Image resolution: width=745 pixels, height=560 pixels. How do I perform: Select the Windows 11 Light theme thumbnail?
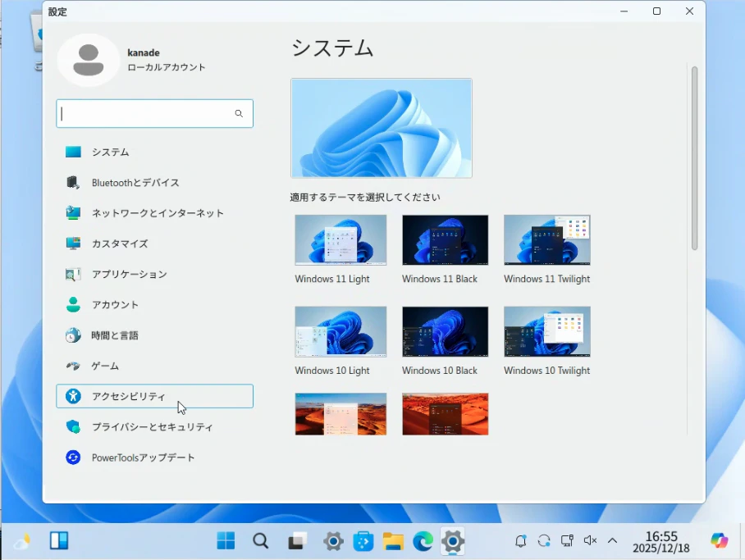click(x=341, y=240)
